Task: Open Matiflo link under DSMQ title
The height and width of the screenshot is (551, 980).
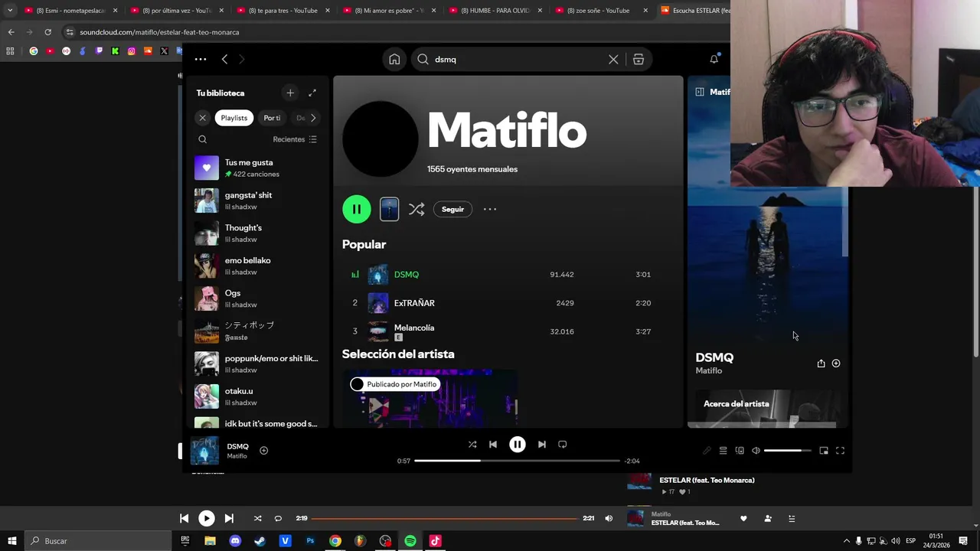Action: (x=708, y=370)
